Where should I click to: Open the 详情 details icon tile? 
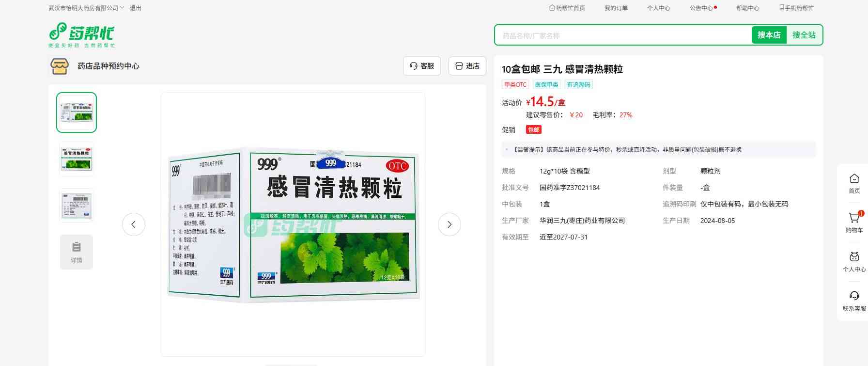pyautogui.click(x=77, y=252)
